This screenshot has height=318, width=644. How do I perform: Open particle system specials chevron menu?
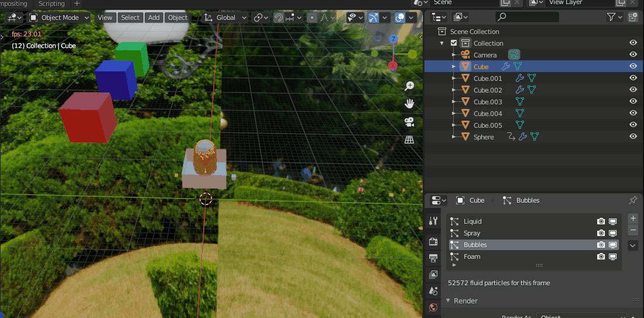click(633, 245)
